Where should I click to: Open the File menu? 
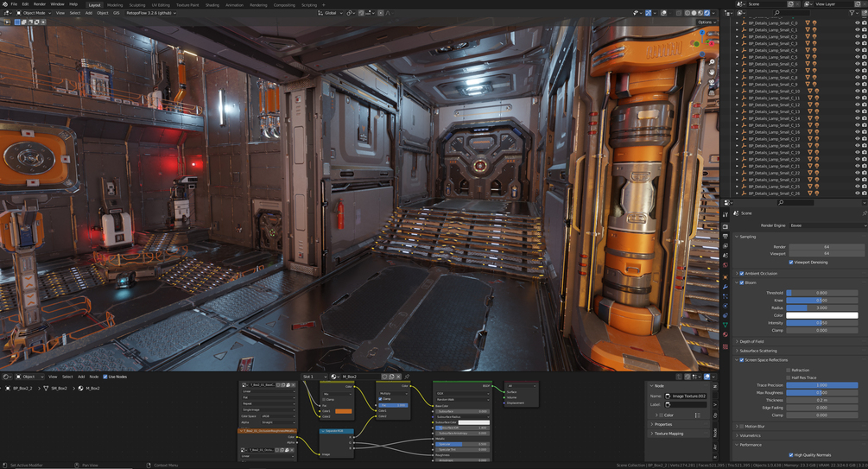coord(14,4)
